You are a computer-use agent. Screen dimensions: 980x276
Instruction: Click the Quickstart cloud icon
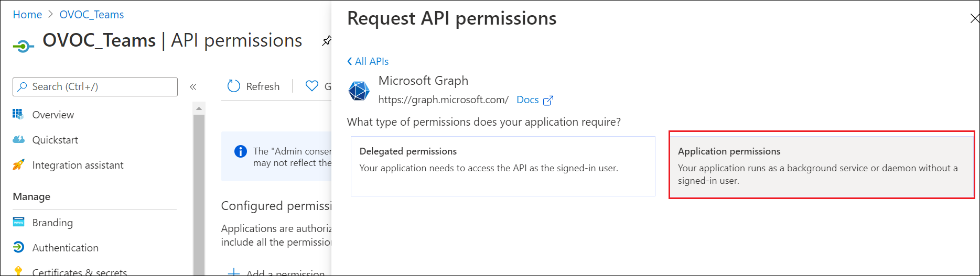tap(18, 139)
